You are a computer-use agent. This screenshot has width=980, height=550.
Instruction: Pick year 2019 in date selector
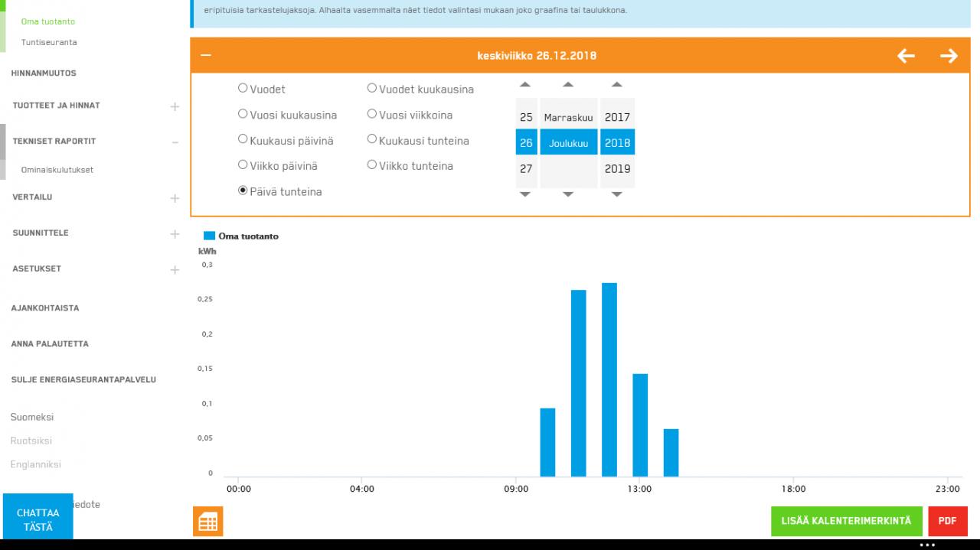coord(617,169)
